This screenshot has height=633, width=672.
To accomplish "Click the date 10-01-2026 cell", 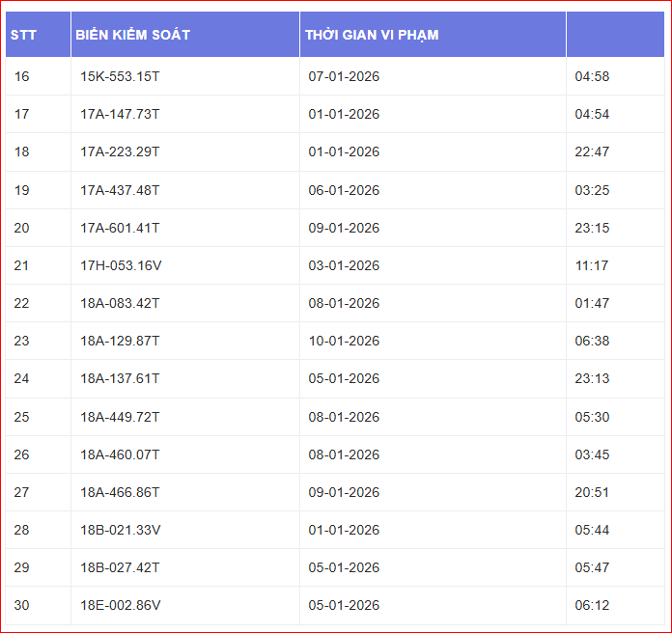I will click(x=344, y=341).
